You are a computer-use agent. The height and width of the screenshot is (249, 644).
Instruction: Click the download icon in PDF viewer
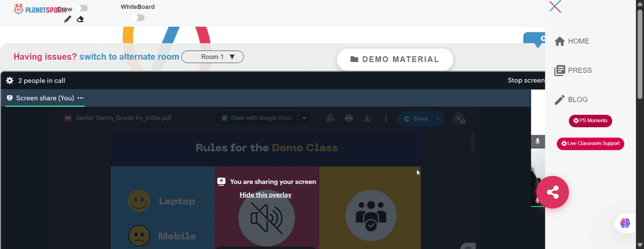click(368, 119)
